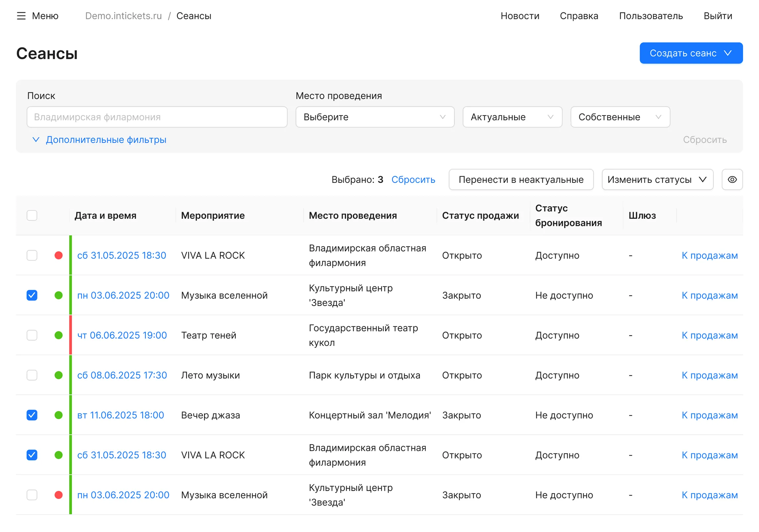The image size is (759, 532).
Task: Open Новости from the top navigation
Action: pos(520,16)
